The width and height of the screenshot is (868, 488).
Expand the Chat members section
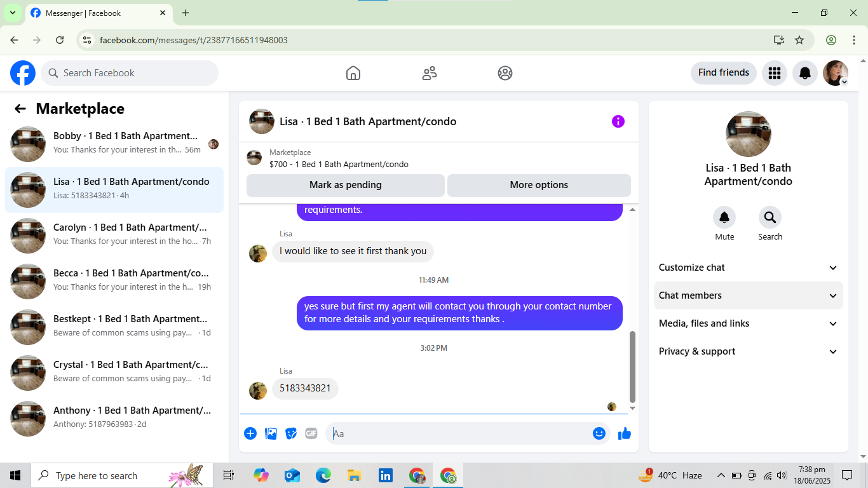pos(749,295)
